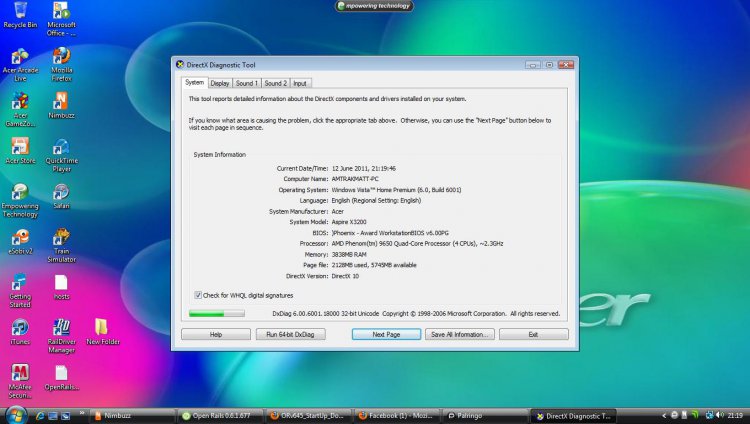This screenshot has height=424, width=750.
Task: Open the Getting Started desktop icon
Action: (x=20, y=291)
